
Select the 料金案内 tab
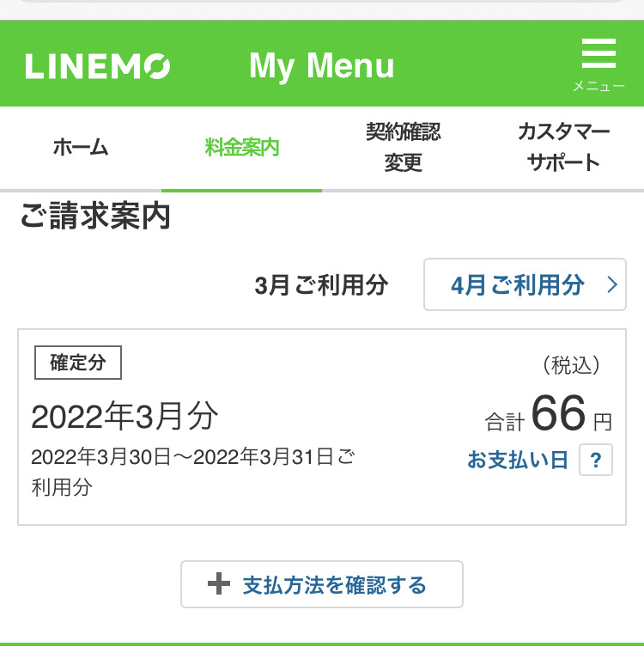242,147
